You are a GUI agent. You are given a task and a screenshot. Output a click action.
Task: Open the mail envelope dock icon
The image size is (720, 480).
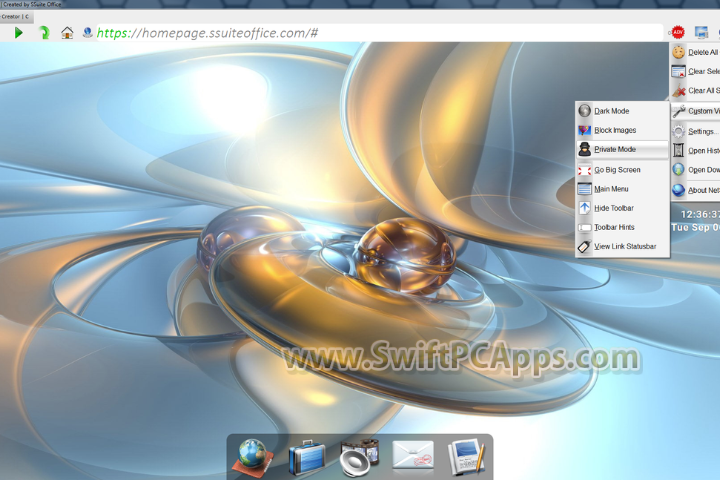pyautogui.click(x=413, y=456)
